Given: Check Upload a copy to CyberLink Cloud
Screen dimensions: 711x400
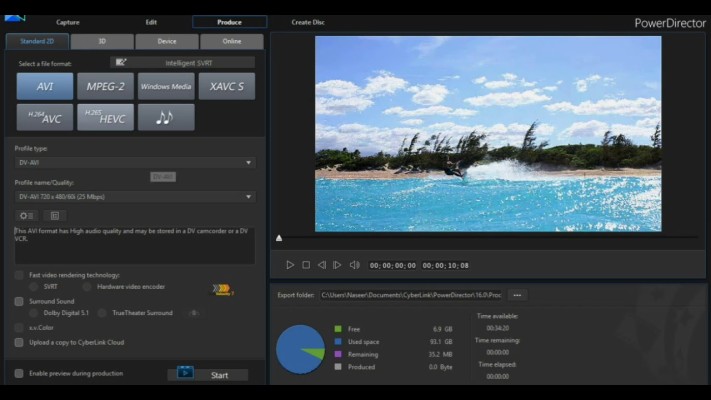Looking at the screenshot, I should (19, 342).
